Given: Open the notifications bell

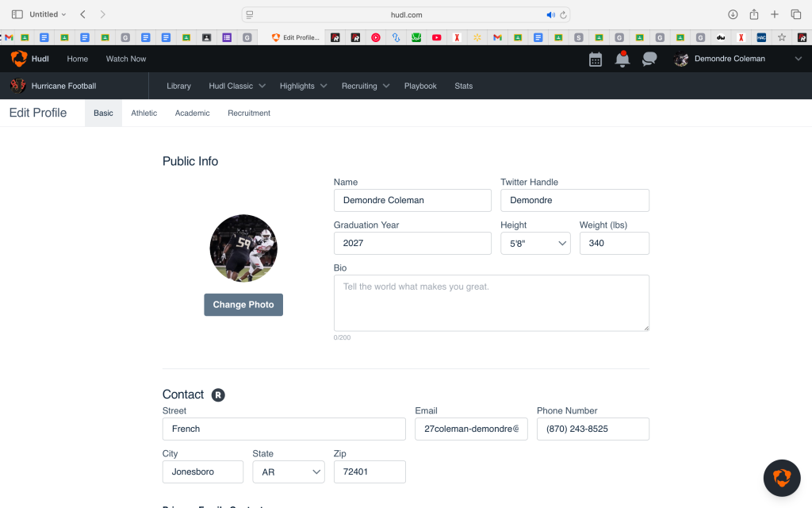Looking at the screenshot, I should click(622, 60).
